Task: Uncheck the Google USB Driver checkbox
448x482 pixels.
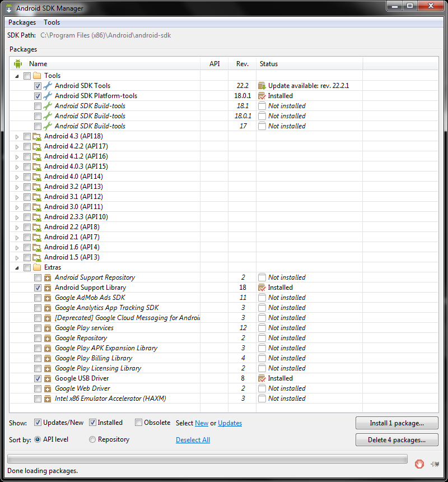Action: tap(38, 379)
